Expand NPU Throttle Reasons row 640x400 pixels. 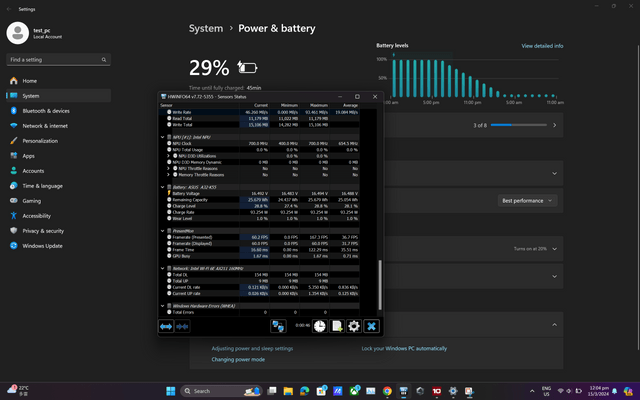[x=168, y=168]
